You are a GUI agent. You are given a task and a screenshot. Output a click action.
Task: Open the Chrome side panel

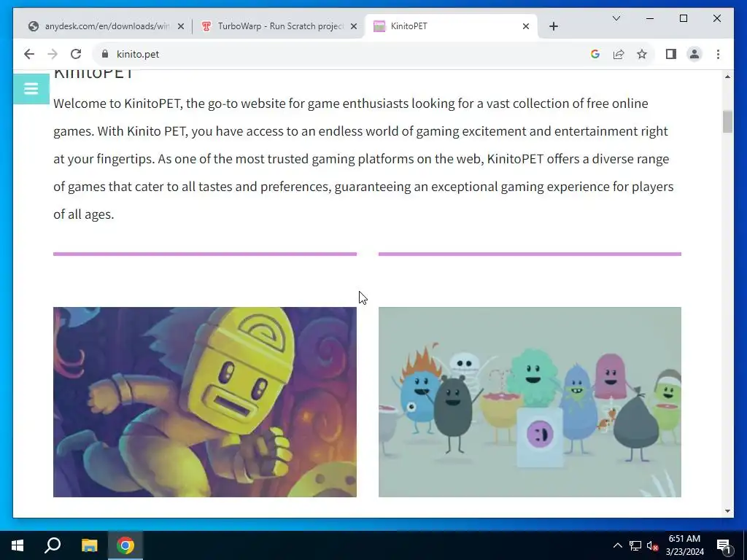pos(671,54)
